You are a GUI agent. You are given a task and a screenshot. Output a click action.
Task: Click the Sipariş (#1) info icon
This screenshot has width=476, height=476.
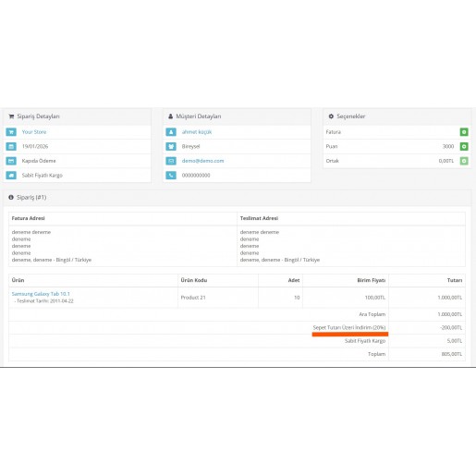(11, 198)
